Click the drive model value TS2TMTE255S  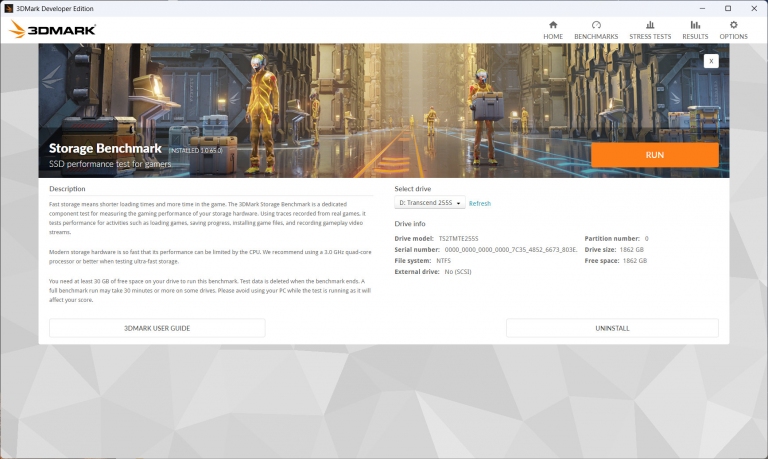coord(458,239)
